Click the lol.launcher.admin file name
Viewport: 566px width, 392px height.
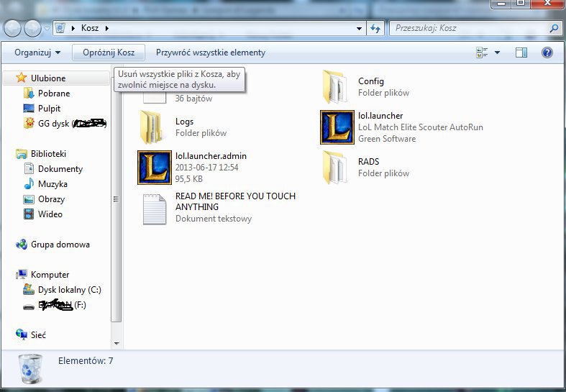tap(211, 156)
